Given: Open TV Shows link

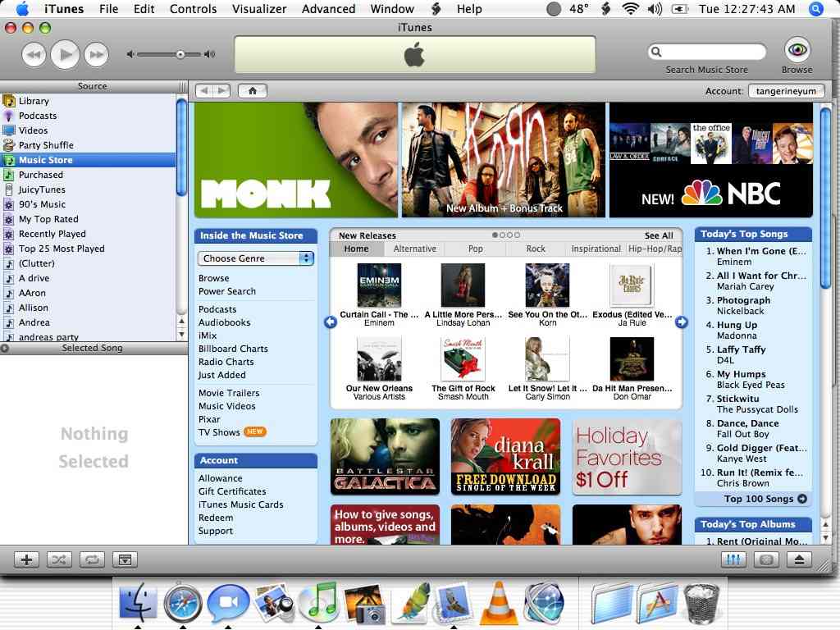Looking at the screenshot, I should (x=219, y=432).
